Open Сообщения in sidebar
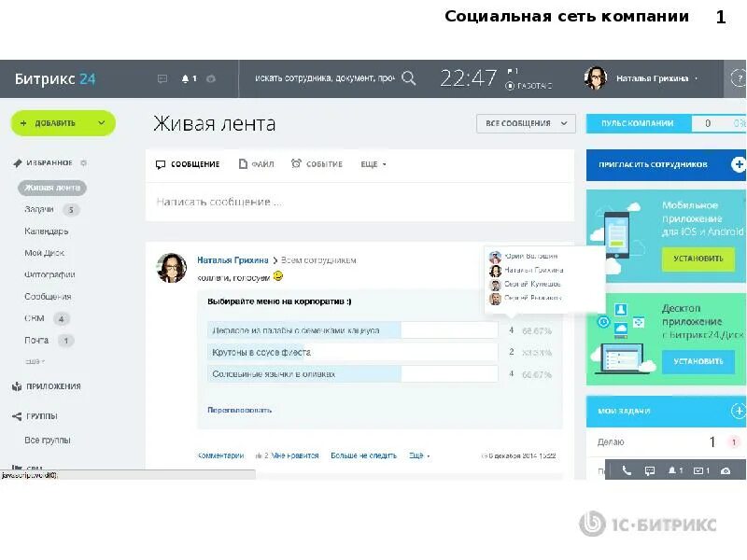This screenshot has height=560, width=747. [x=48, y=297]
